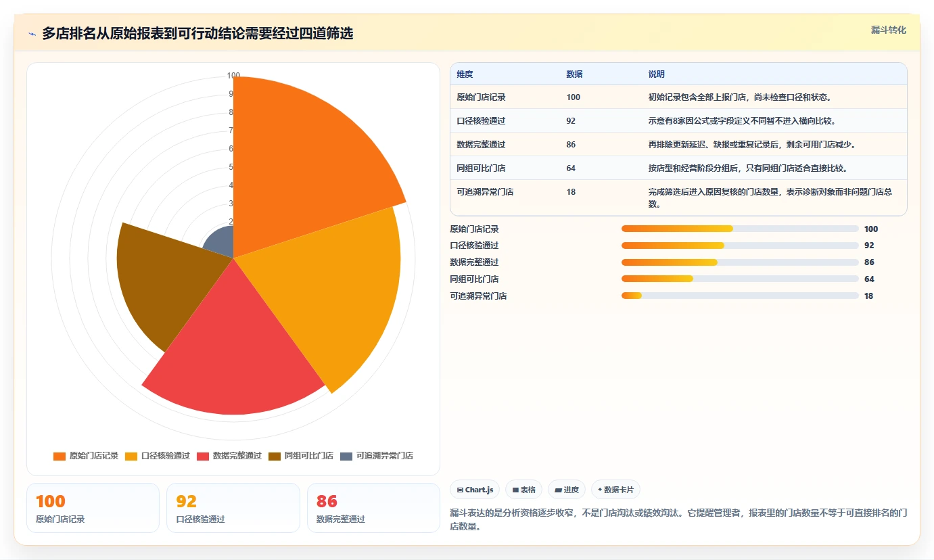Click the 数据卡片 tag chip
This screenshot has height=560, width=934.
[x=615, y=490]
